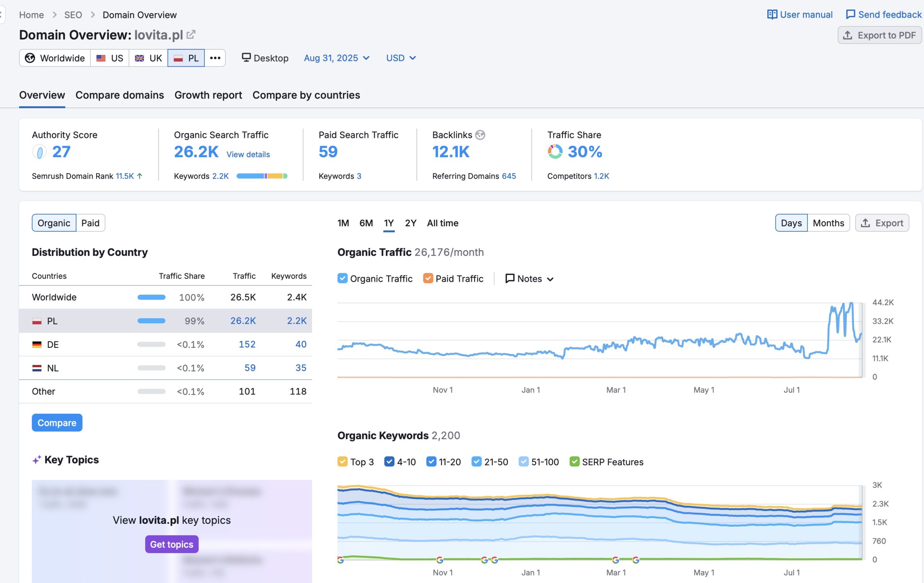Open the Growth report tab
Image resolution: width=924 pixels, height=583 pixels.
(208, 95)
